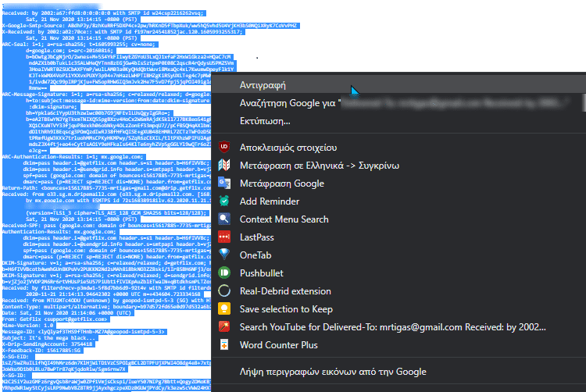The height and width of the screenshot is (392, 586).
Task: Click the green Pushbullet icon
Action: coord(224,273)
